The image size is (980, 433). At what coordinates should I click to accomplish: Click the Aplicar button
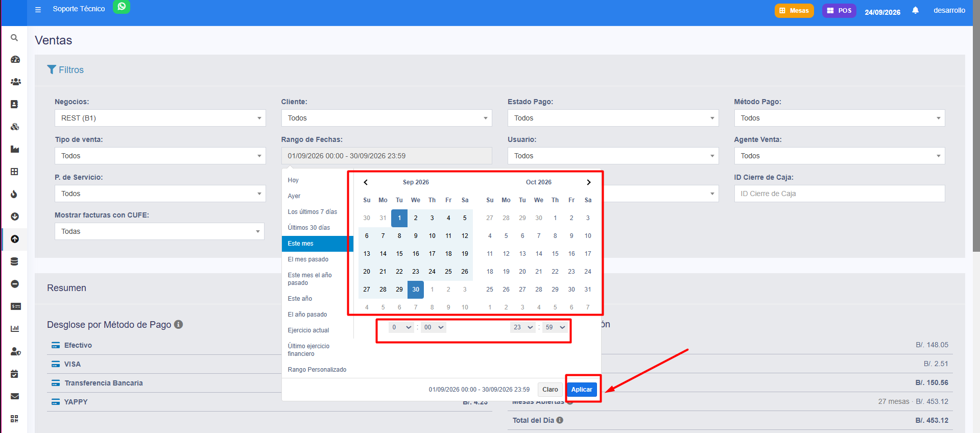coord(582,390)
